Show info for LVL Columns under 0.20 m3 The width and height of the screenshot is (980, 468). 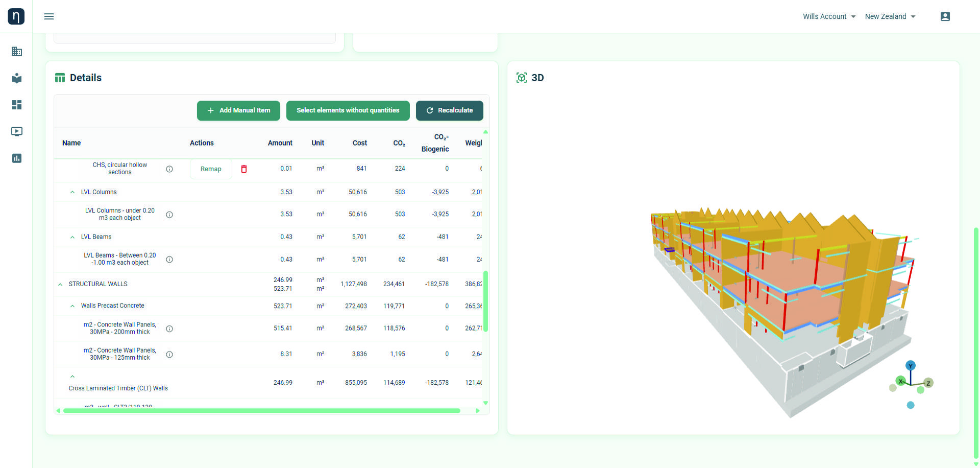169,215
